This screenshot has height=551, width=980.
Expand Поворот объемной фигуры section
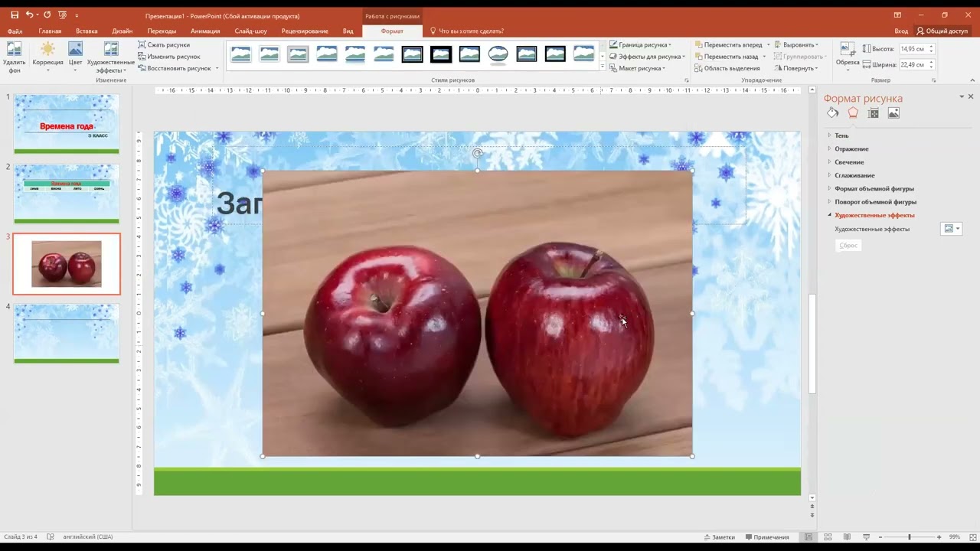coord(875,202)
